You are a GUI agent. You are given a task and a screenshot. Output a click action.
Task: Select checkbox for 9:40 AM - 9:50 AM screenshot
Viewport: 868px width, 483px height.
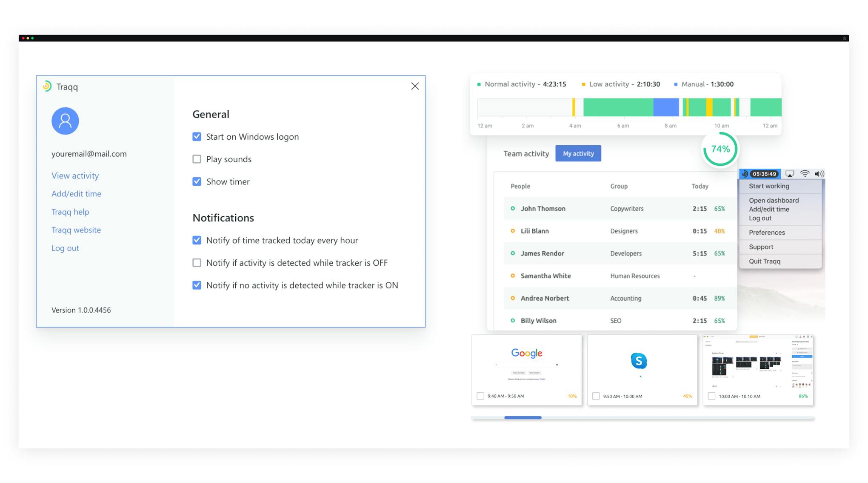(x=480, y=396)
